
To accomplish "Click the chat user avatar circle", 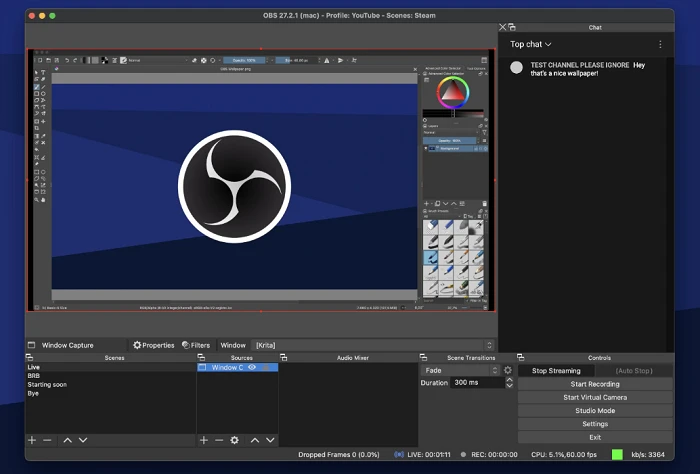I will pos(517,67).
